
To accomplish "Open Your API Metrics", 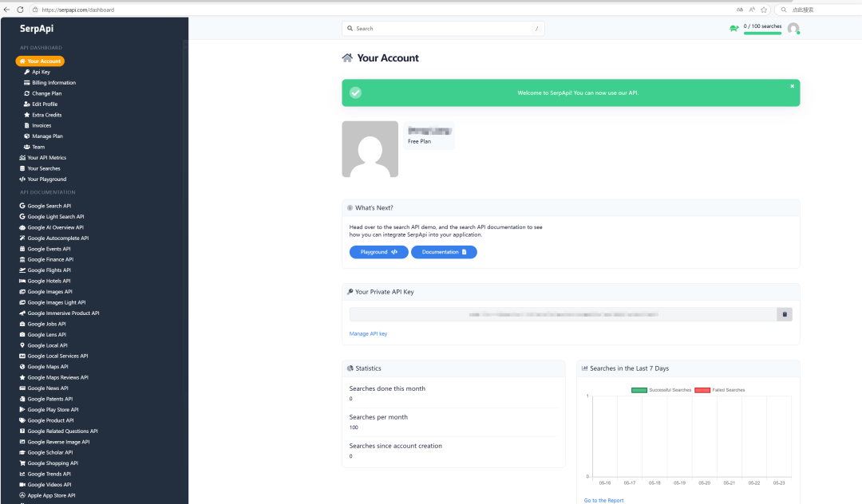I will point(47,158).
